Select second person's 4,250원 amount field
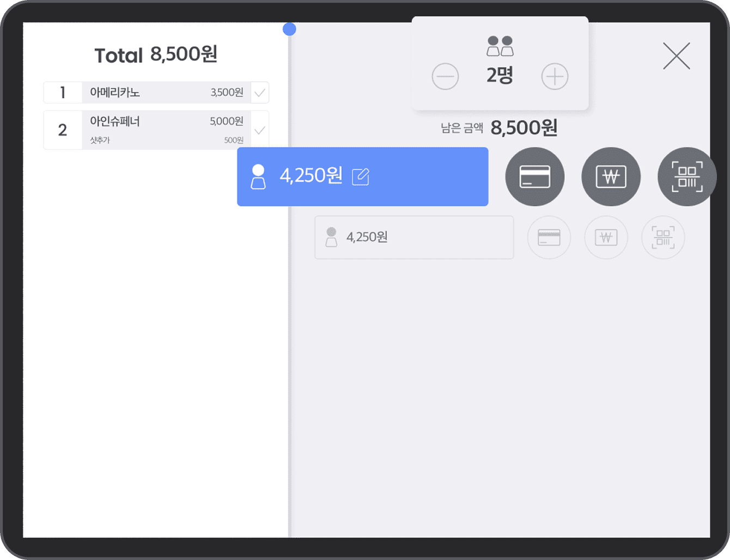Screen dimensions: 730x560 click(x=414, y=237)
